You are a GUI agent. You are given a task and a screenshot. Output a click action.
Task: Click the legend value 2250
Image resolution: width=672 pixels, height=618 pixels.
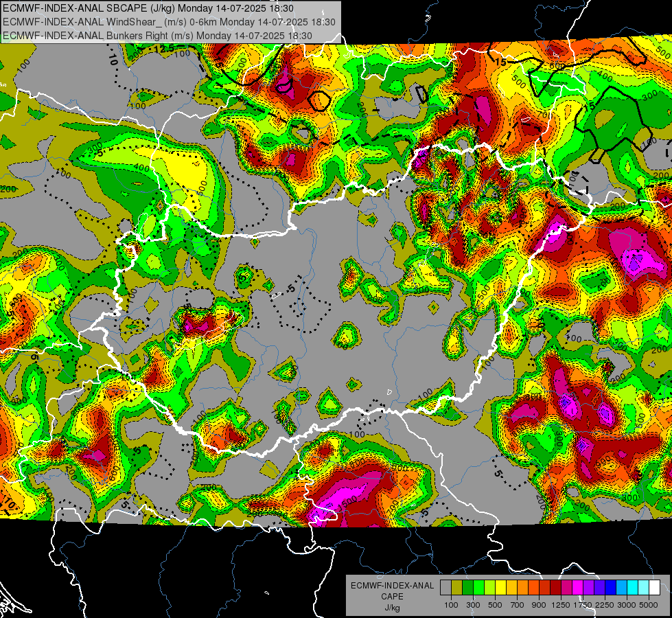click(605, 605)
